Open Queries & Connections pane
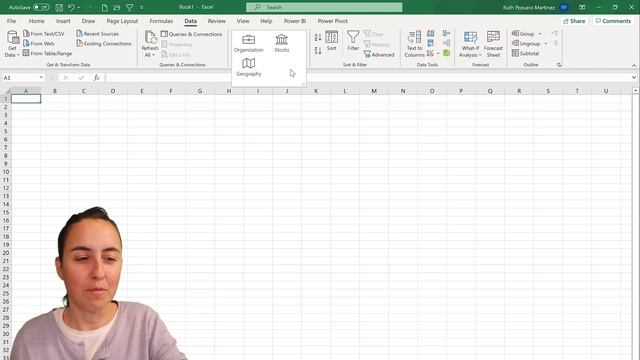The image size is (640, 360). 191,34
